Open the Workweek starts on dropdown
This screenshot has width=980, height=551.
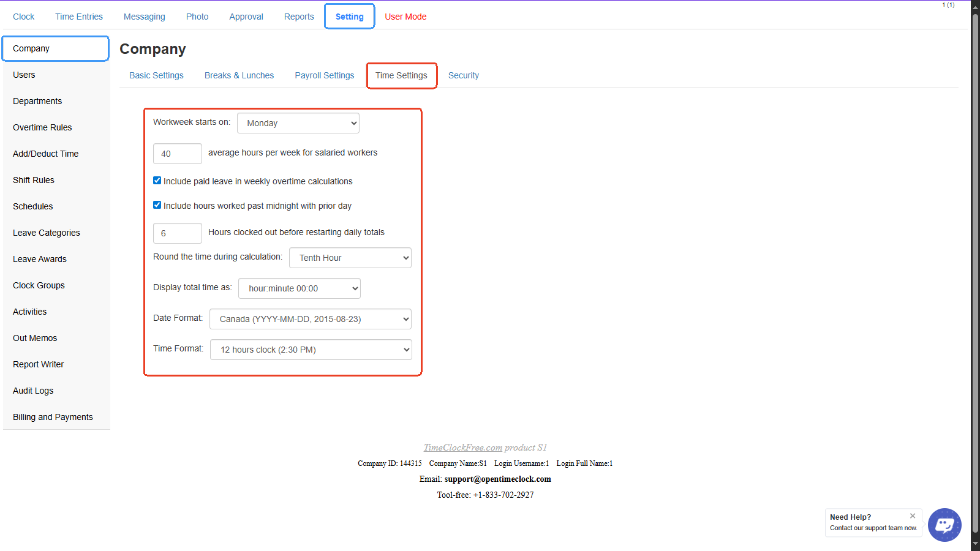(x=298, y=123)
